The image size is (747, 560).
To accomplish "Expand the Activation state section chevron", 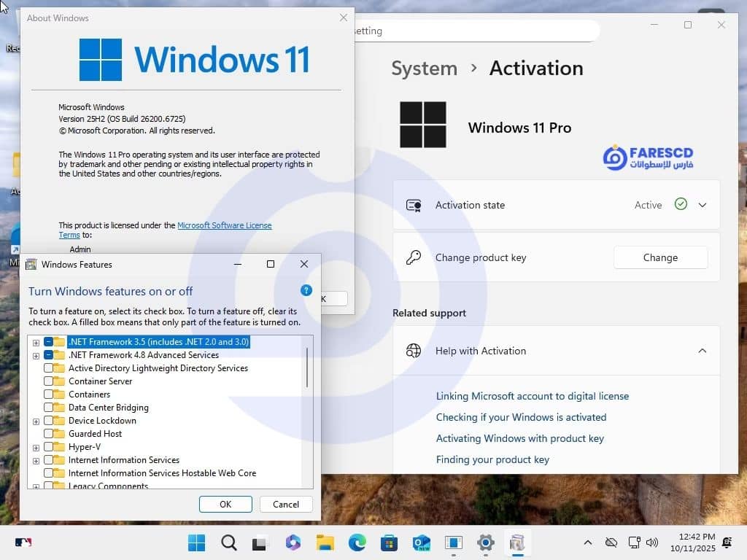I will [703, 205].
